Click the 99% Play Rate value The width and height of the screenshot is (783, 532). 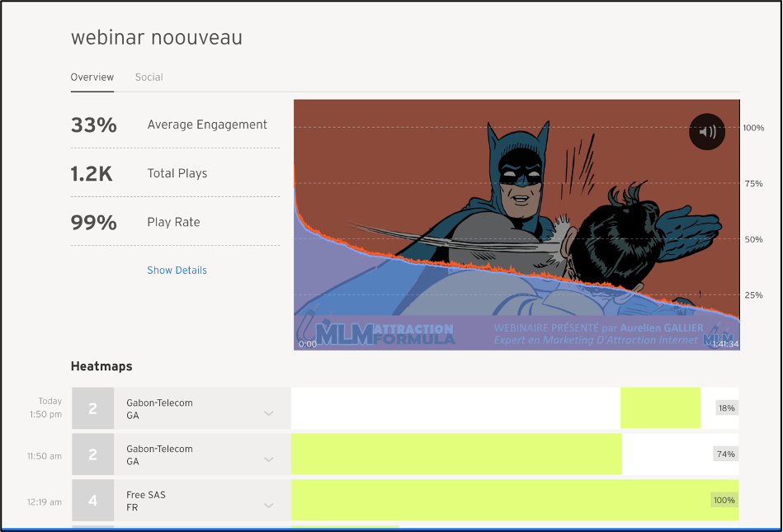click(x=94, y=222)
